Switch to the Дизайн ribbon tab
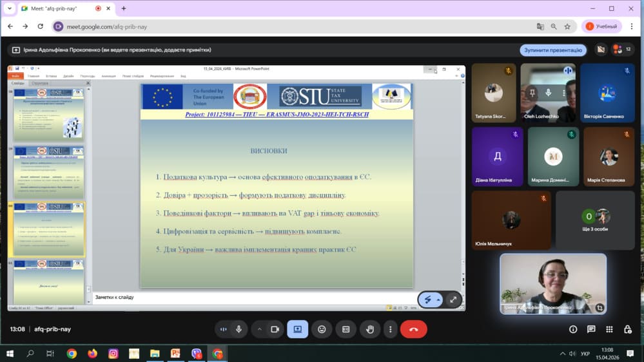Screen dimensions: 644x362 click(x=68, y=76)
